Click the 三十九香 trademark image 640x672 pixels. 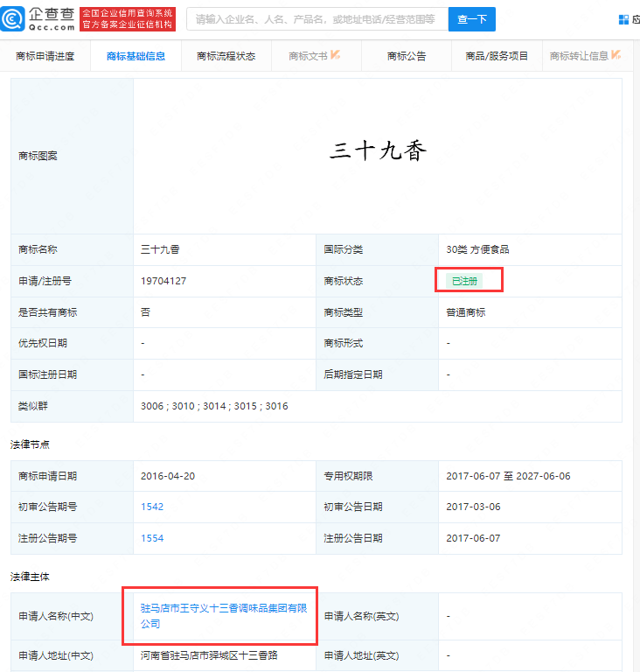point(378,151)
